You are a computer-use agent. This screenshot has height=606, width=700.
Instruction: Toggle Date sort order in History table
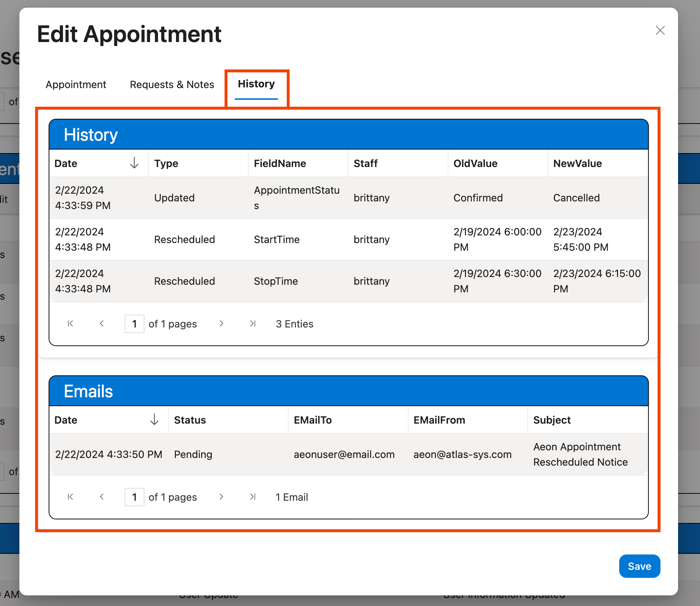click(135, 163)
